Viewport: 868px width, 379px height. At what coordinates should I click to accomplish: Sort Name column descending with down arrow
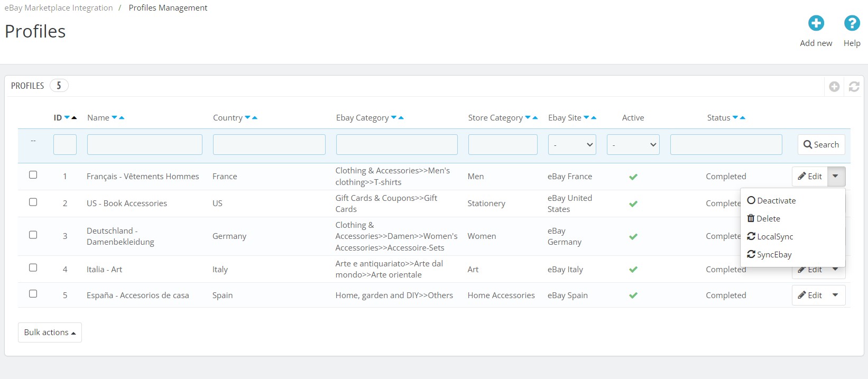(x=114, y=118)
